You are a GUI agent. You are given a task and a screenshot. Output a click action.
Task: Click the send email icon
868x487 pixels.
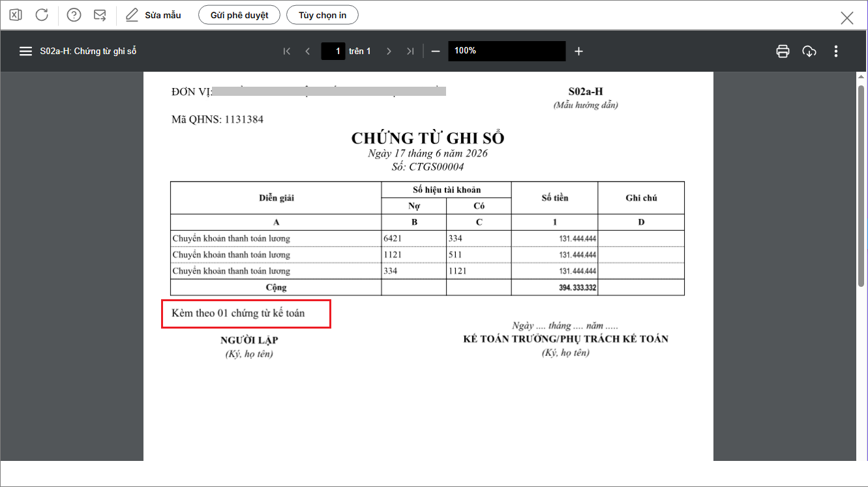tap(100, 15)
